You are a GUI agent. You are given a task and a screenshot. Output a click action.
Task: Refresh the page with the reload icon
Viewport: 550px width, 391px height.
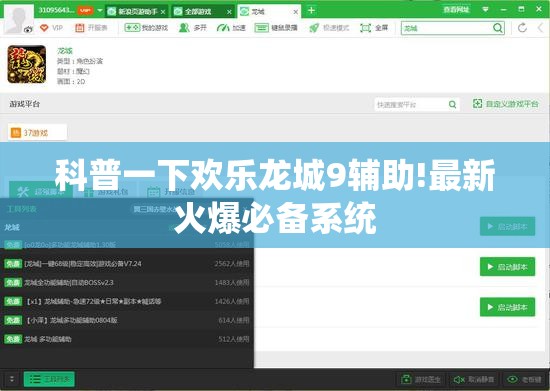522,28
